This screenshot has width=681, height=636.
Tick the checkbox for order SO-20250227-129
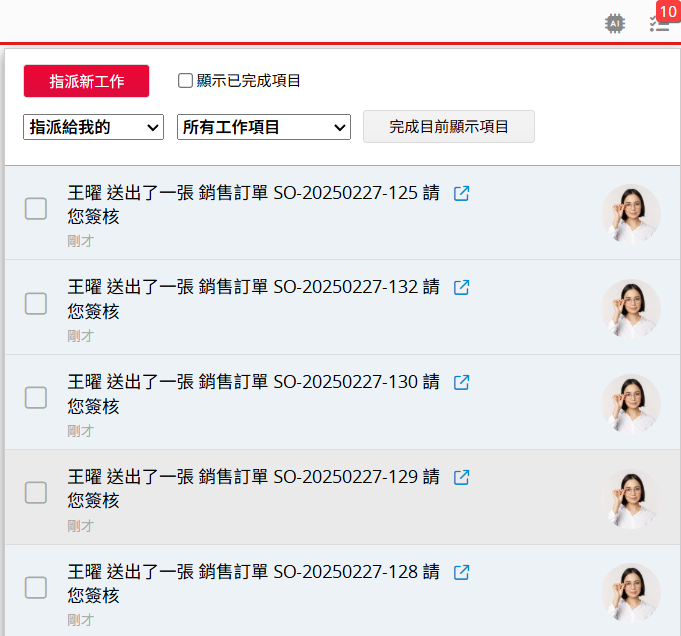click(36, 492)
